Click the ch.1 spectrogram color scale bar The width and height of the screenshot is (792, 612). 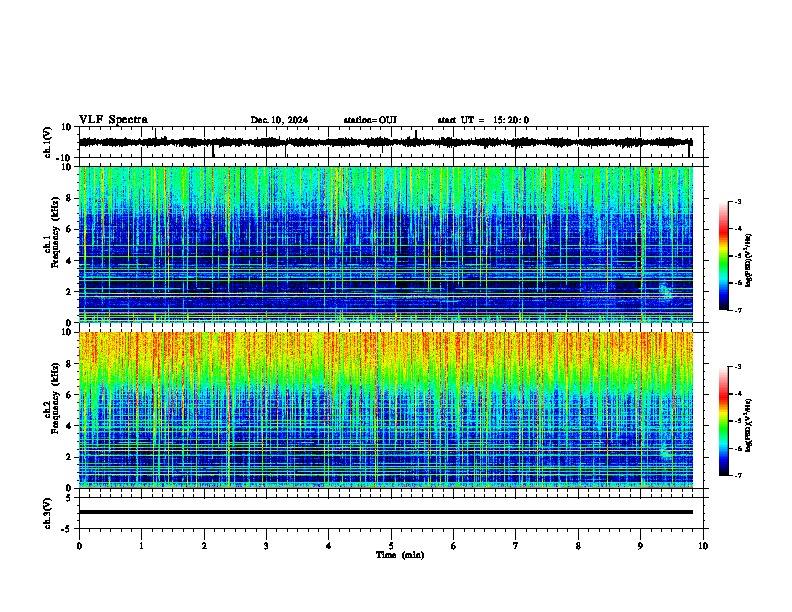click(724, 256)
